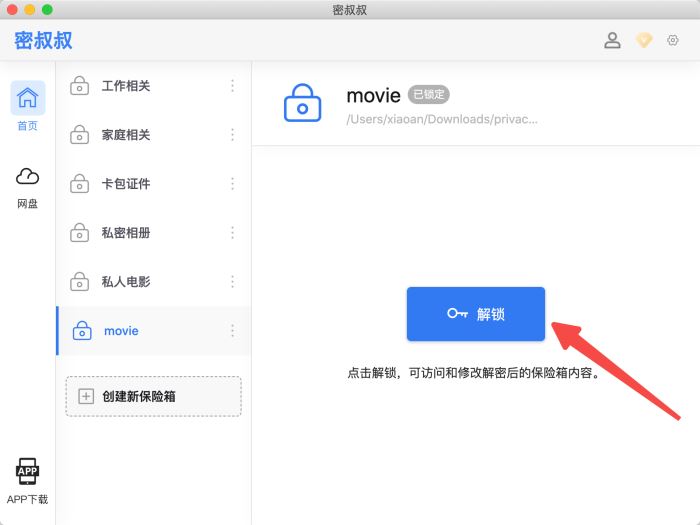Screen dimensions: 700x525
Task: Open more options for 私密相册
Action: coord(232,233)
